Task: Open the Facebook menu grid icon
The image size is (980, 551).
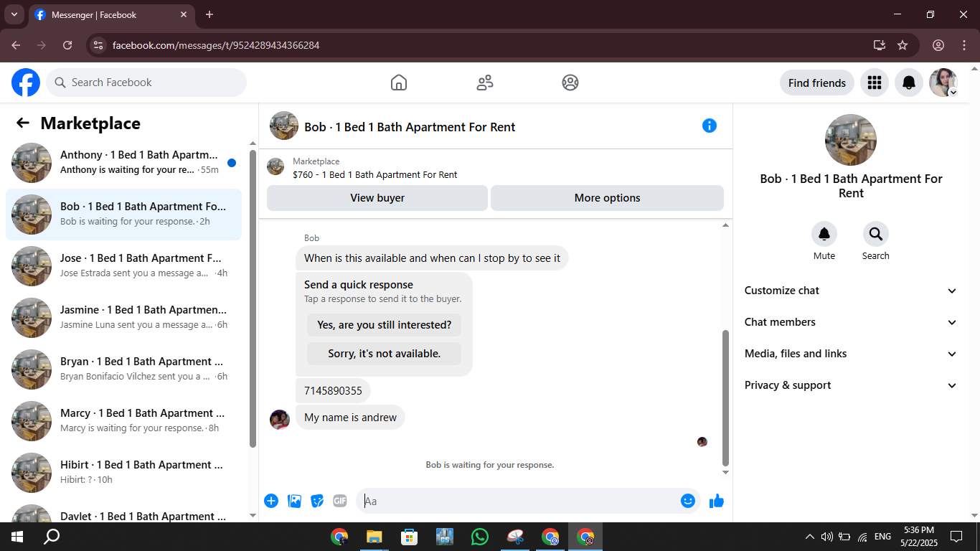Action: (875, 83)
